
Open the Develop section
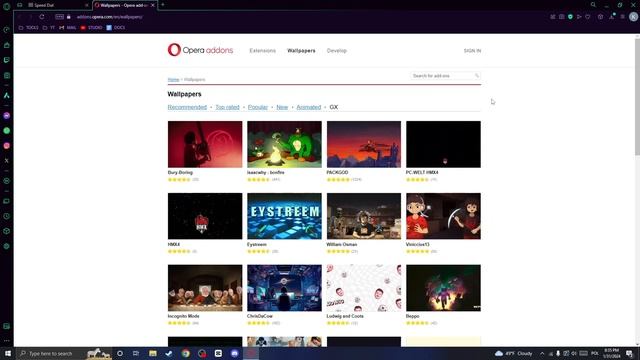[337, 51]
